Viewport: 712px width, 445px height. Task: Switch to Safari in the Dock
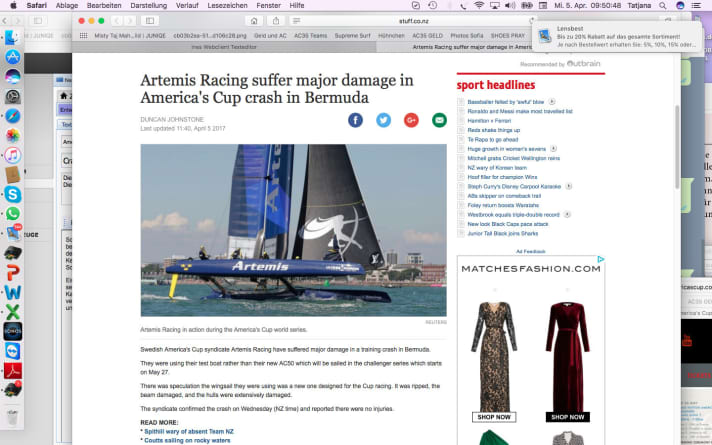[x=13, y=116]
